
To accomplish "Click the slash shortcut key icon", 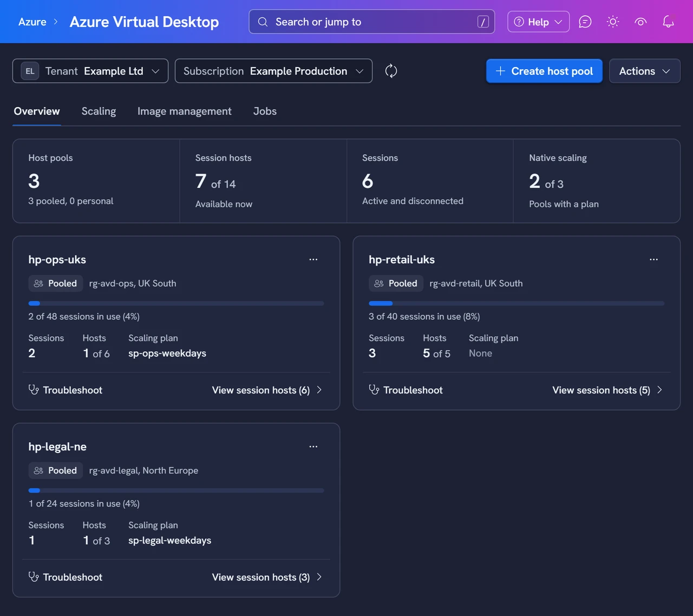I will point(483,22).
